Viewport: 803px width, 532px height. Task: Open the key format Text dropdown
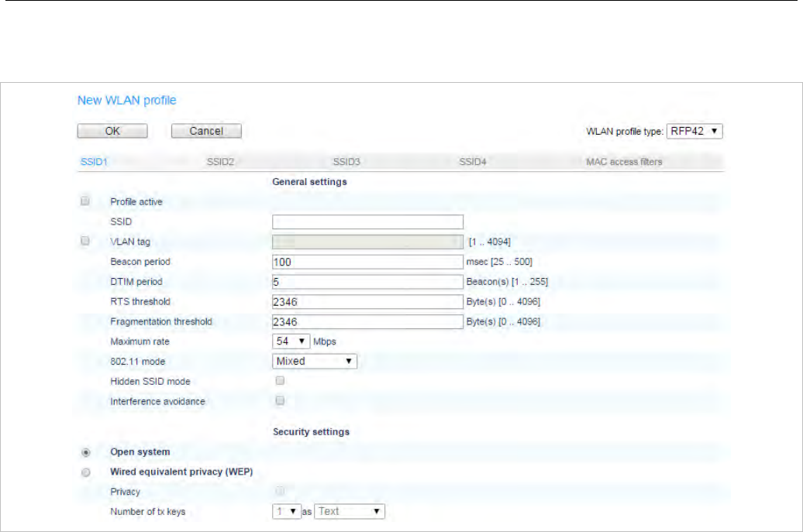coord(350,512)
